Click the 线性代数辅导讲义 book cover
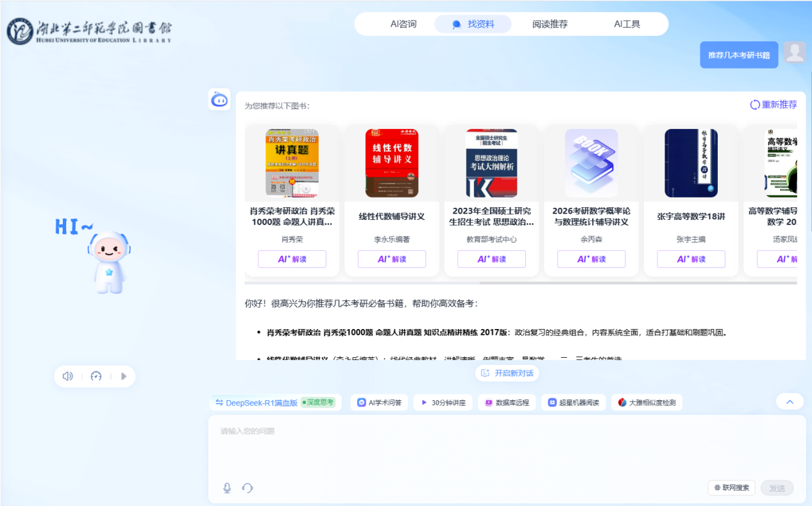812x506 pixels. tap(392, 163)
